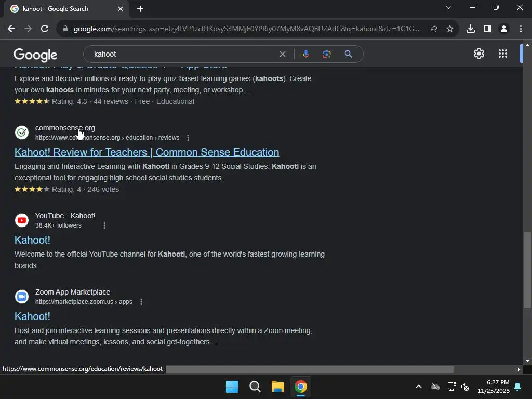The height and width of the screenshot is (399, 532).
Task: Click the OneDrive cloud tray icon
Action: pyautogui.click(x=435, y=387)
